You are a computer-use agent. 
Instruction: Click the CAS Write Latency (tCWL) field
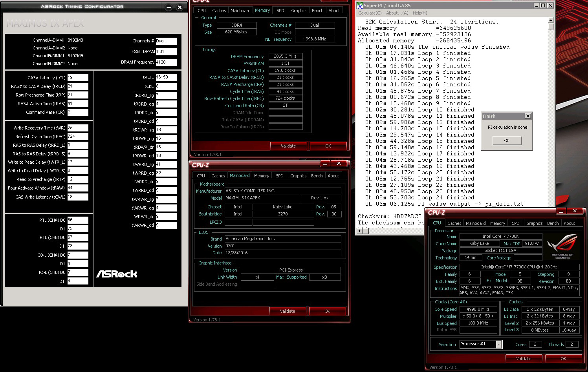[x=78, y=197]
